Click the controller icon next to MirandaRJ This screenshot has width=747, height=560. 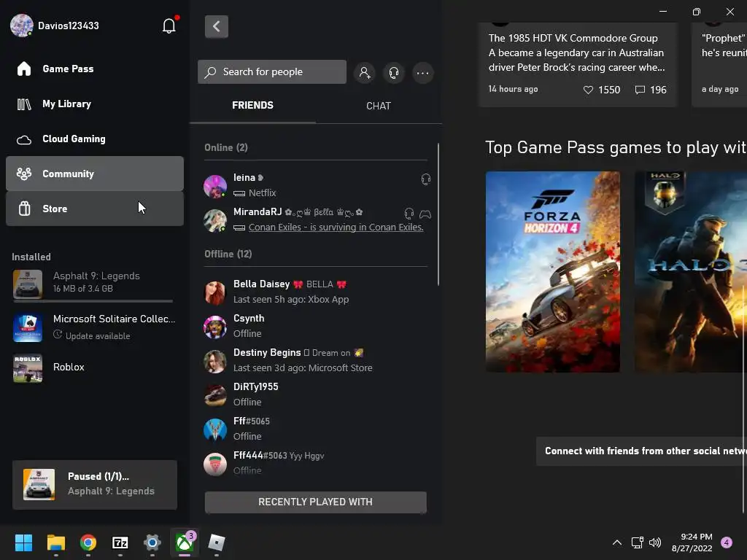point(425,214)
